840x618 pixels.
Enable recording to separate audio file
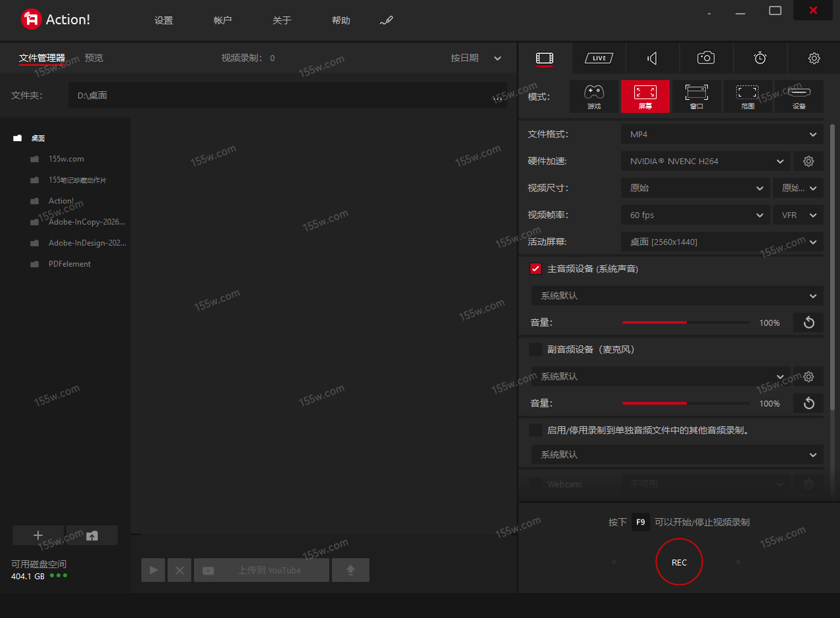coord(536,430)
